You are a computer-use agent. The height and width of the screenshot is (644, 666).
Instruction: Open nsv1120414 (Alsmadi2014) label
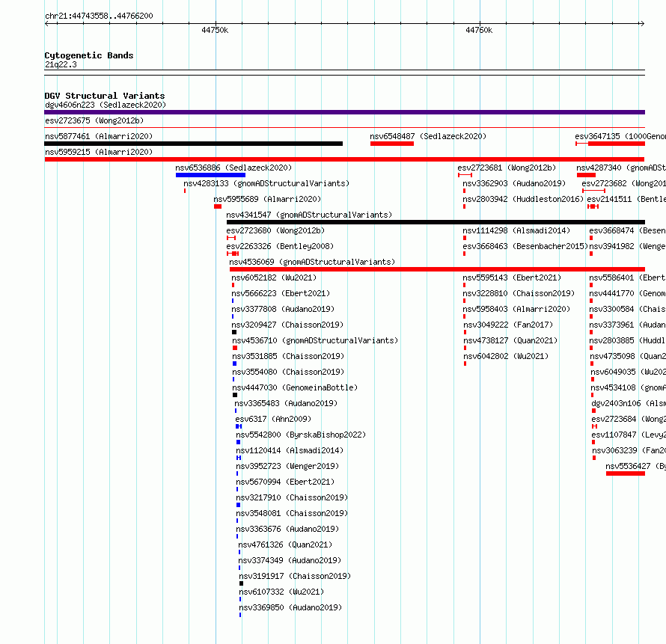pyautogui.click(x=290, y=450)
